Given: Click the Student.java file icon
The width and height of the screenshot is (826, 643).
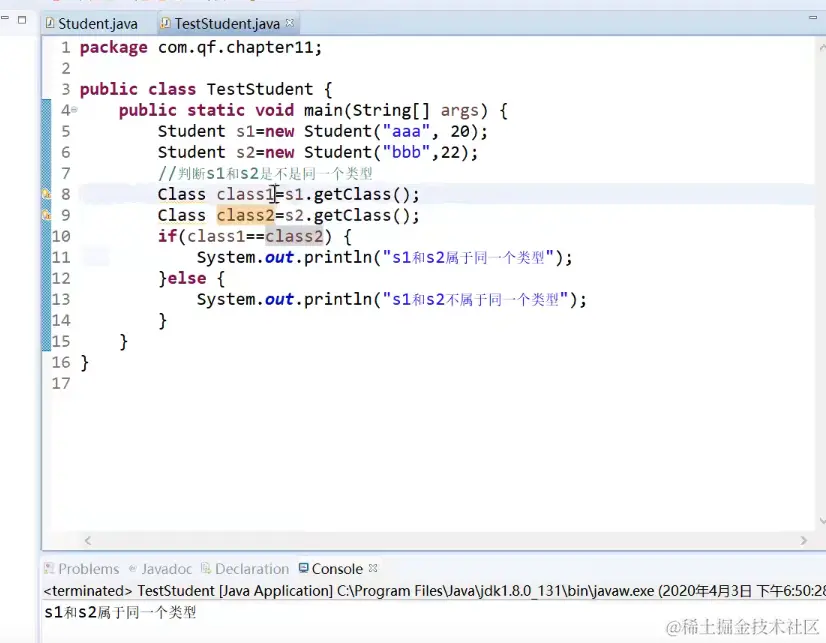Looking at the screenshot, I should click(50, 23).
